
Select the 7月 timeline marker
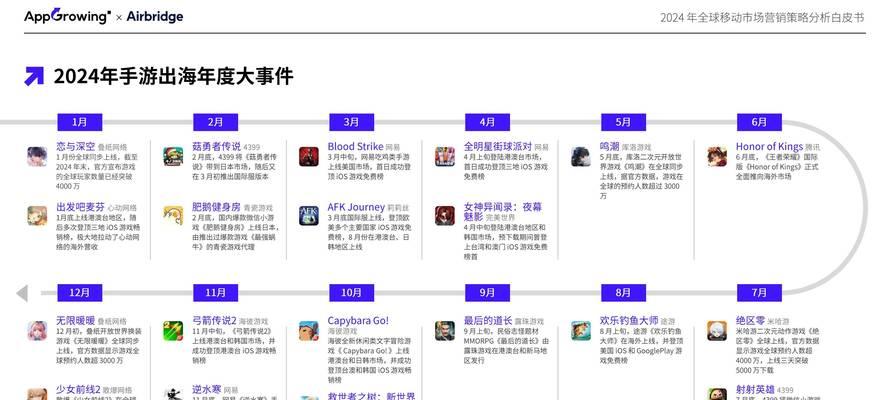pos(759,293)
